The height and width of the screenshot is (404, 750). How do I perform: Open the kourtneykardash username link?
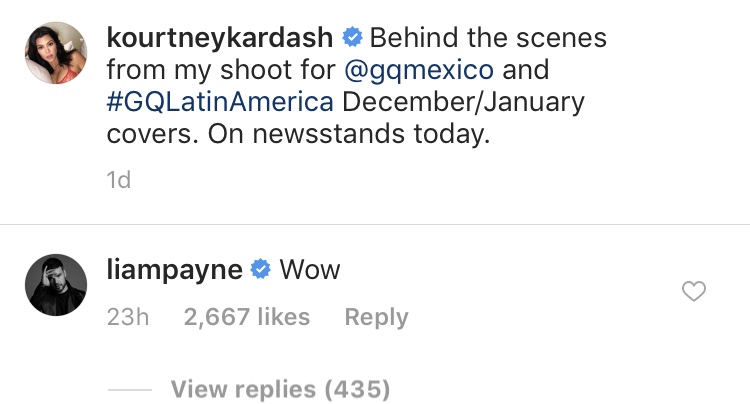click(221, 38)
